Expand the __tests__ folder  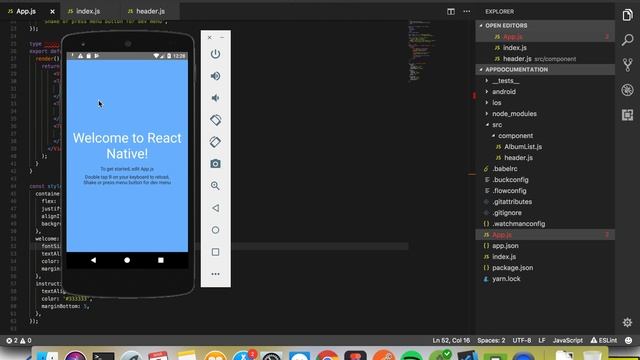click(545, 80)
